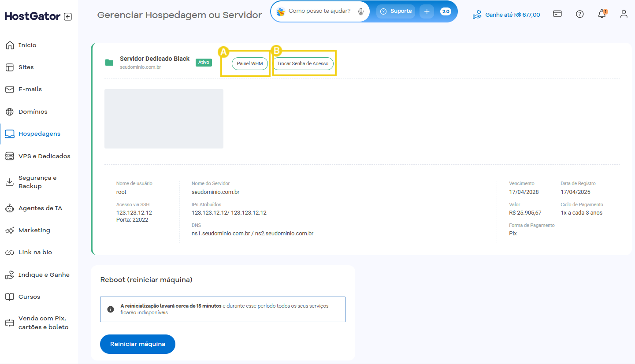Click the Ativo status badge
Viewport: 635px width, 364px height.
click(x=204, y=63)
